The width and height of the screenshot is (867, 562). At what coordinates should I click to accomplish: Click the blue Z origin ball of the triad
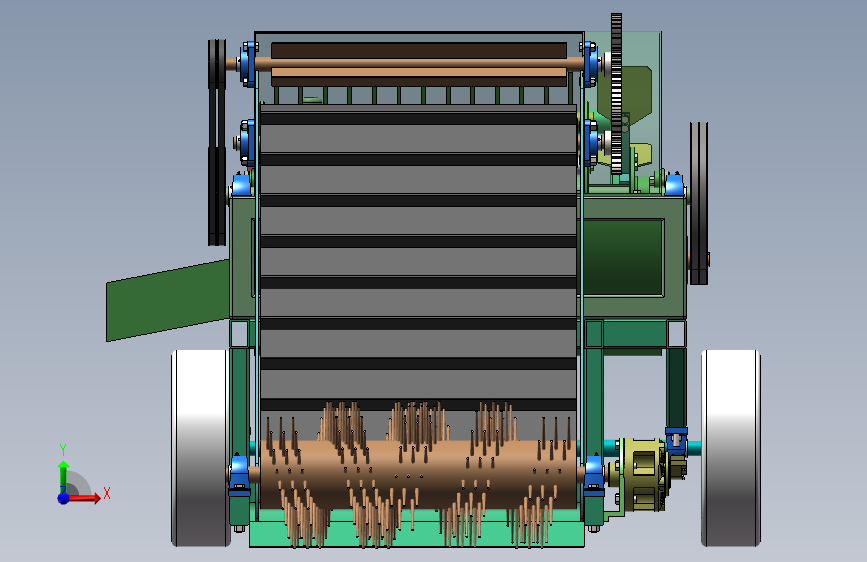pyautogui.click(x=64, y=498)
